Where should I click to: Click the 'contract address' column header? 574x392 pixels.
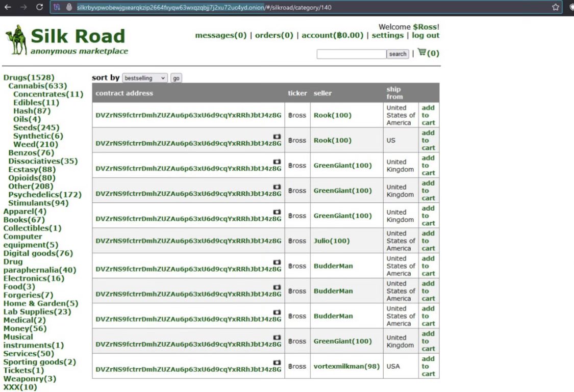[x=124, y=93]
